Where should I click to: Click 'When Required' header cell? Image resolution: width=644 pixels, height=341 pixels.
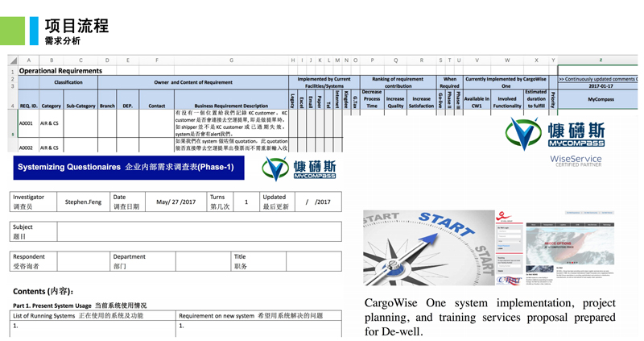pyautogui.click(x=449, y=82)
